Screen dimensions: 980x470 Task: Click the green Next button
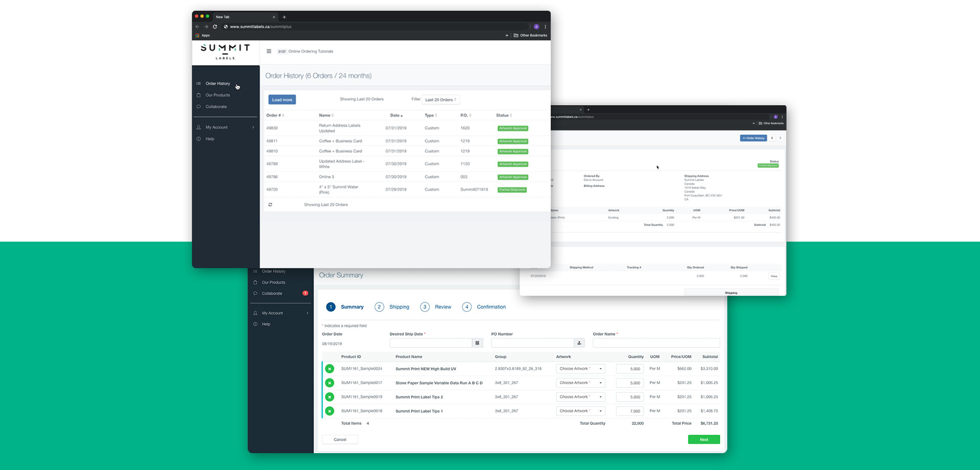(x=704, y=439)
